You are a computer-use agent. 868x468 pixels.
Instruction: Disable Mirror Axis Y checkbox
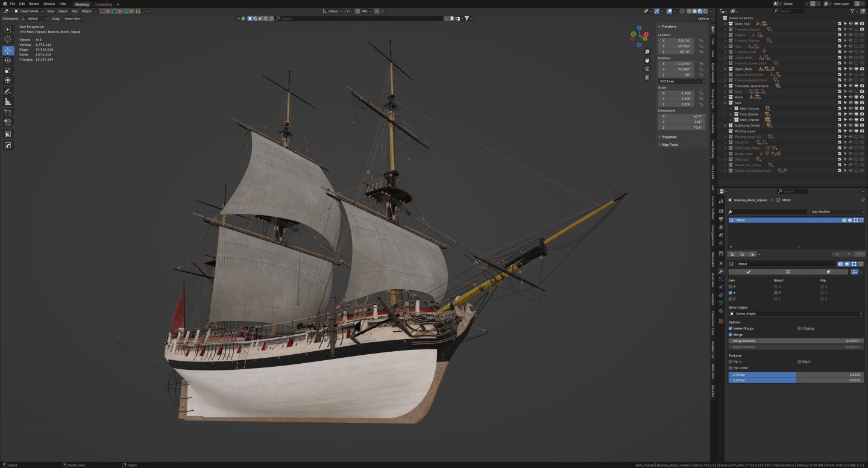(x=731, y=293)
